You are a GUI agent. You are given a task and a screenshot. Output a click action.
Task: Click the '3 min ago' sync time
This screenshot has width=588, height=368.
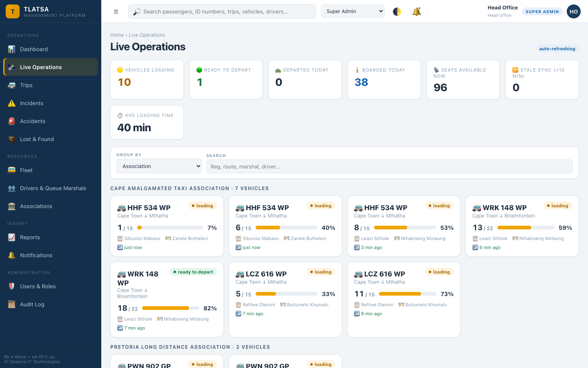[x=372, y=247]
